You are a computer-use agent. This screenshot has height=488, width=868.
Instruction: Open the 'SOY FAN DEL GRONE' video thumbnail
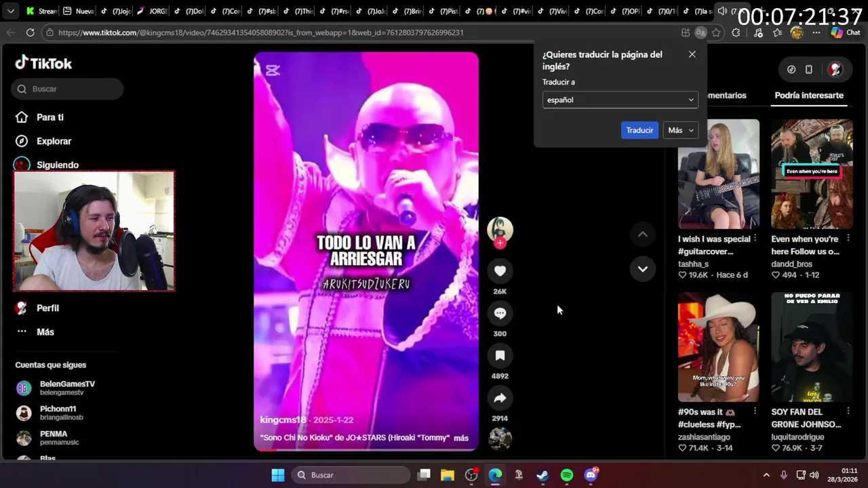tap(812, 347)
